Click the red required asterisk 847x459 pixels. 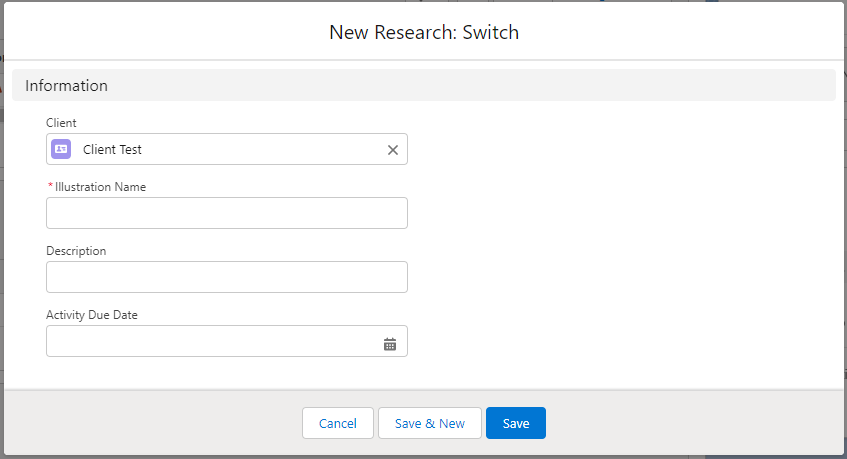(50, 187)
